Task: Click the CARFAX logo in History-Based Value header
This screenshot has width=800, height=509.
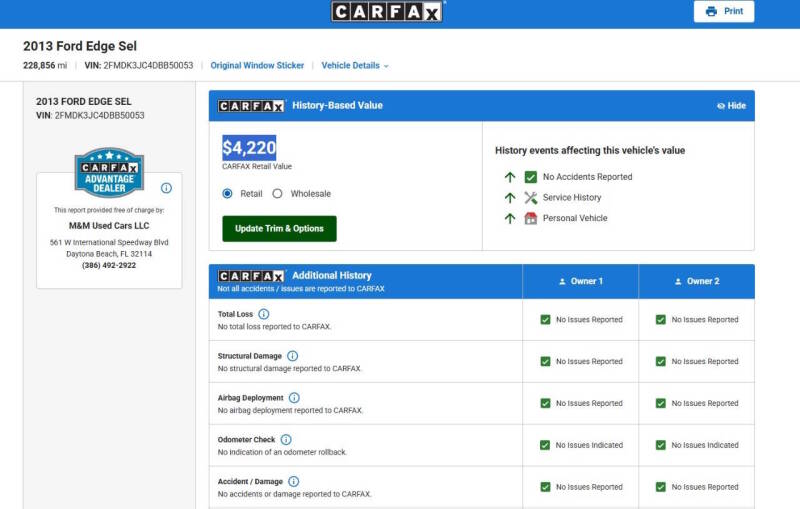Action: pos(251,106)
